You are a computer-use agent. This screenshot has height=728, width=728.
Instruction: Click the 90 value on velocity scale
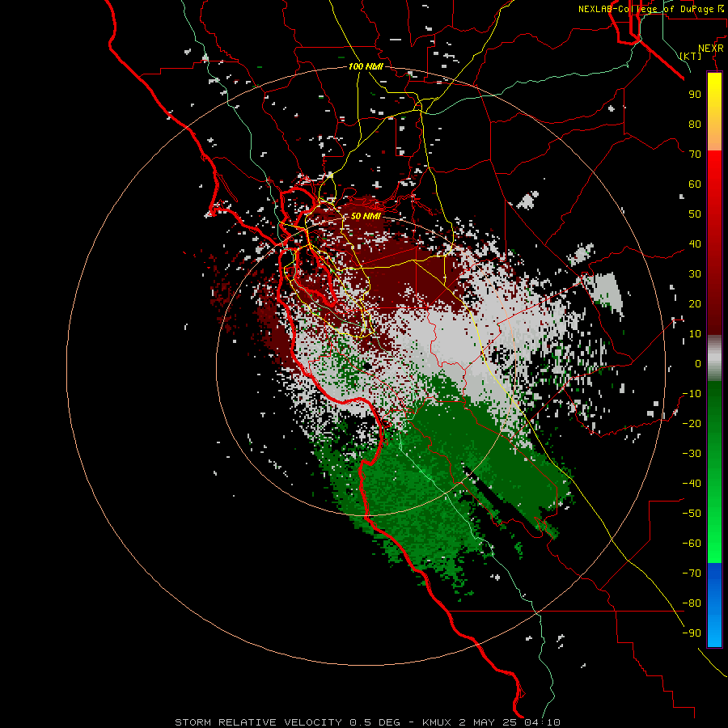coord(695,95)
